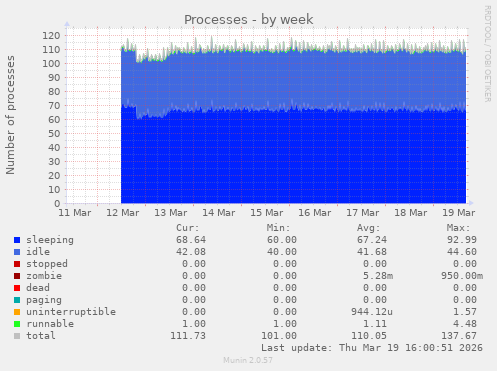Click idle minimum value 40.00

[x=282, y=252]
